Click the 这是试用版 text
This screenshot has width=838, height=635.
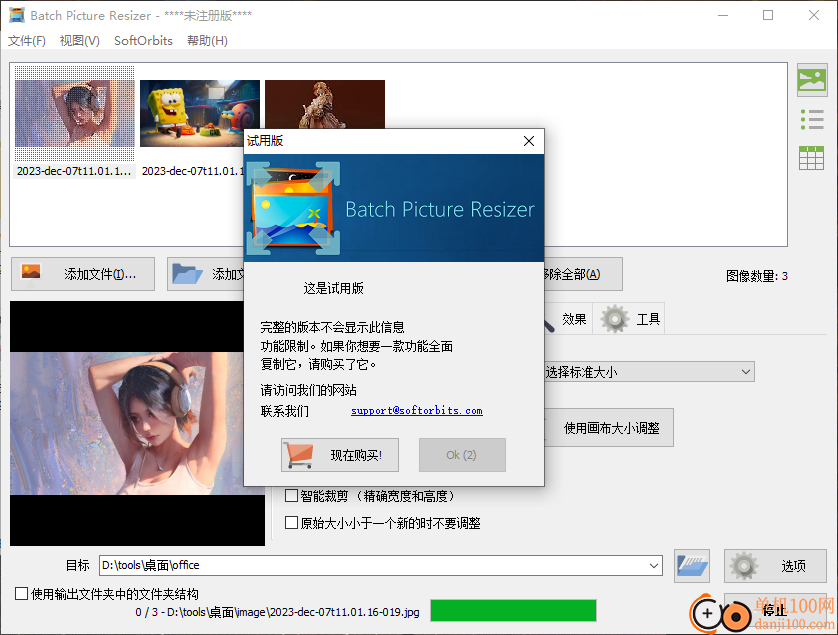tap(333, 289)
